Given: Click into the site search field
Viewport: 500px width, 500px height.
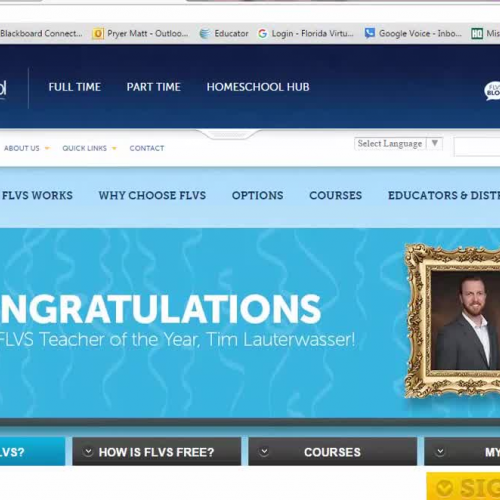Looking at the screenshot, I should (477, 147).
